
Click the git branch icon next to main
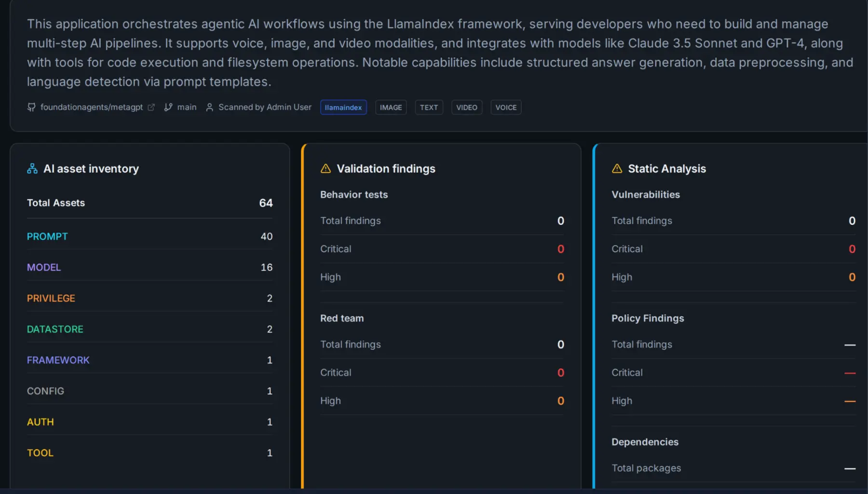coord(168,107)
